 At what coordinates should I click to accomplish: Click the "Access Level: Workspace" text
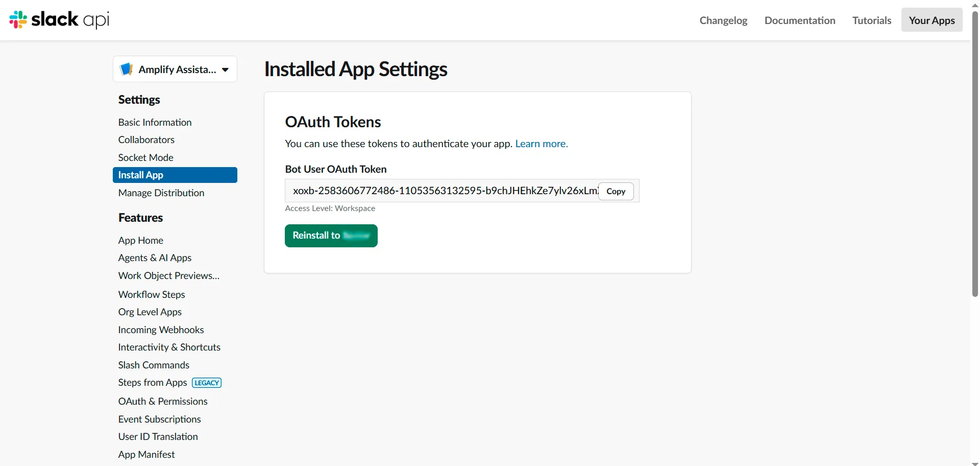(x=330, y=208)
